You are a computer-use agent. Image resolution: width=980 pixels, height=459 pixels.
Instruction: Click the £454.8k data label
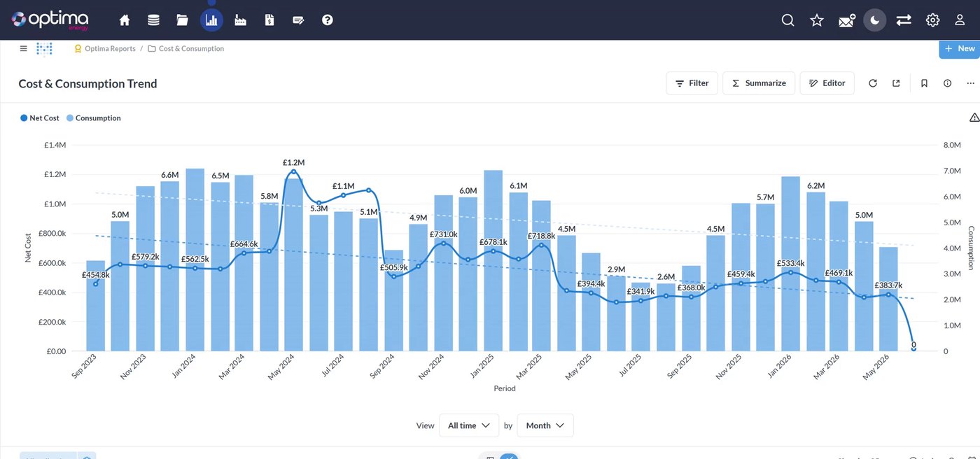pos(95,275)
